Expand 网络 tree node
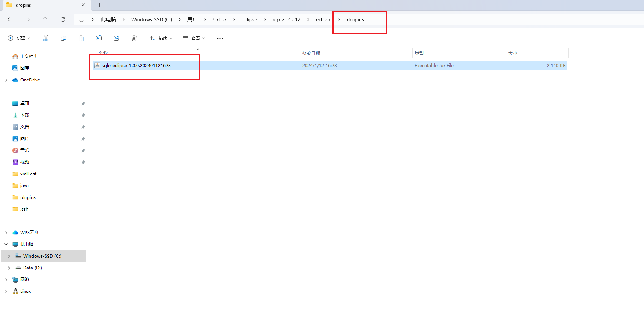 [x=6, y=280]
